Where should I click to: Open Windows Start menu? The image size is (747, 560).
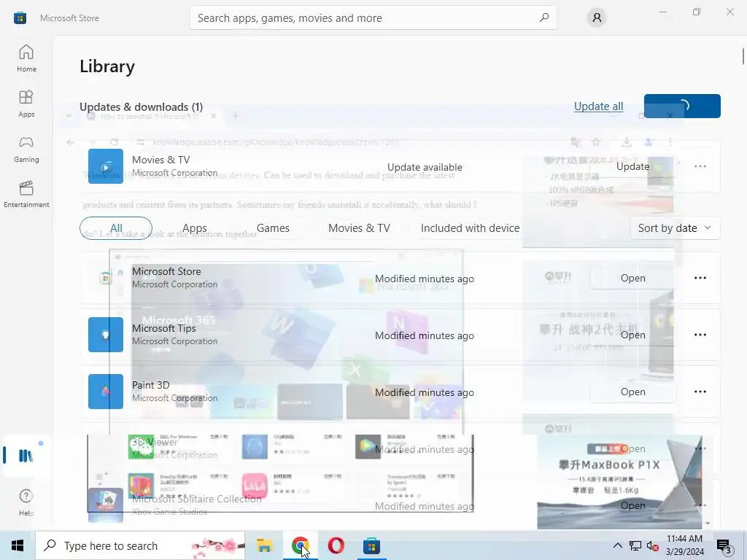[18, 545]
